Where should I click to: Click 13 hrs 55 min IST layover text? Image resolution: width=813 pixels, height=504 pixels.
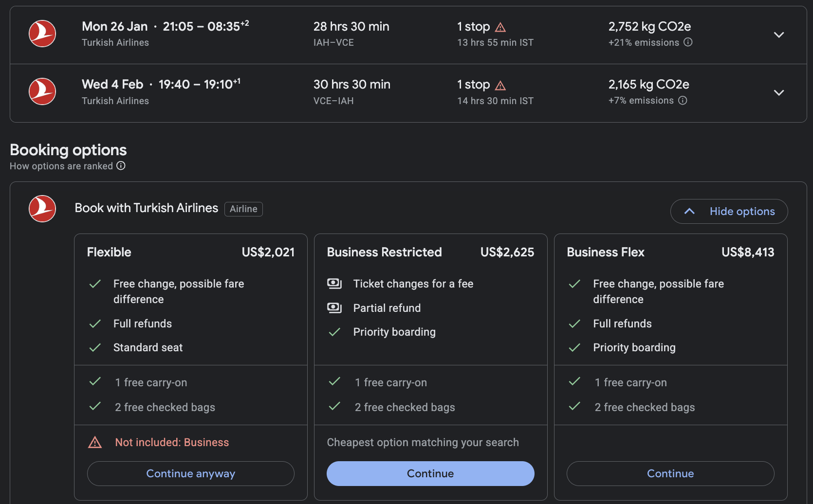pyautogui.click(x=495, y=42)
